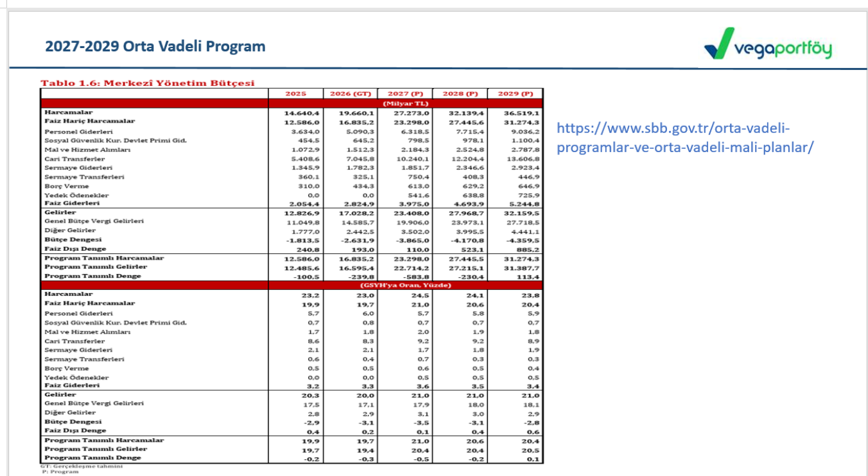Open the sbb.gov.tr orta vadeli programlar link
Screen dimensions: 868x476
pyautogui.click(x=684, y=137)
